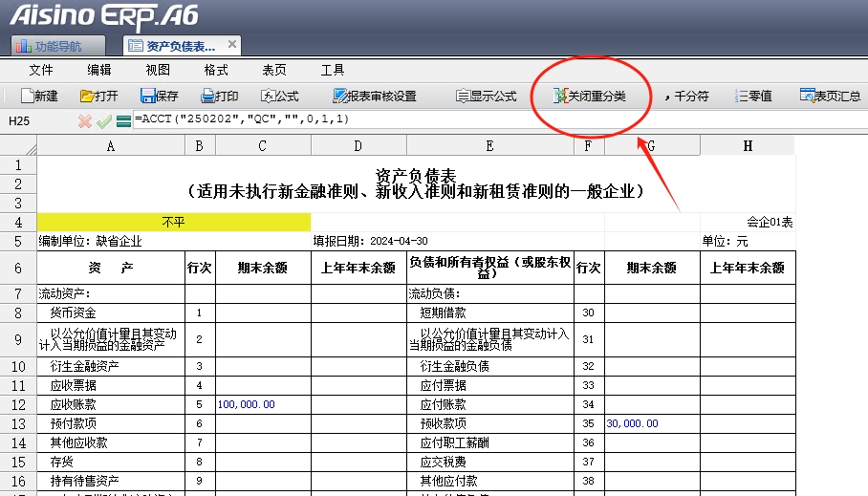This screenshot has height=496, width=868.
Task: Close the 资产负债表 tab
Action: coord(232,44)
